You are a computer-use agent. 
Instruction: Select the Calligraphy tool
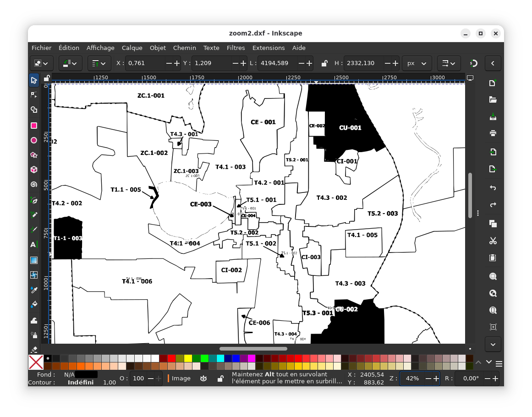[x=33, y=229]
